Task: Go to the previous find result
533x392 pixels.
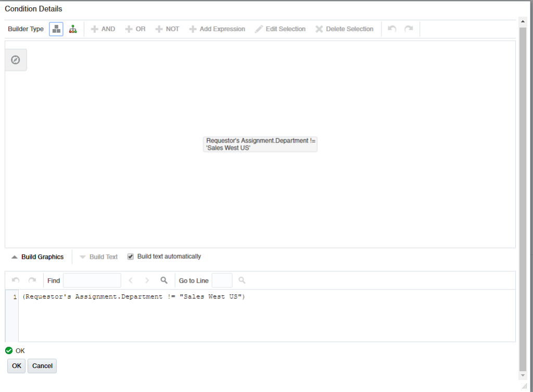Action: click(131, 280)
